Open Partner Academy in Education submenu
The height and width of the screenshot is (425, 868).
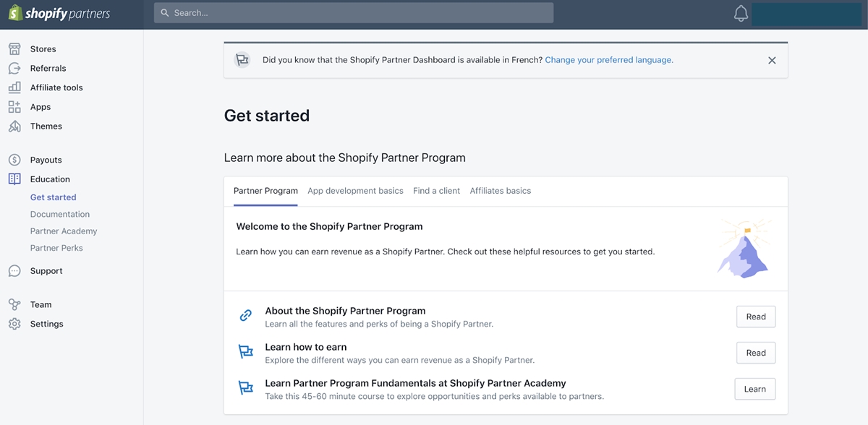pyautogui.click(x=64, y=231)
